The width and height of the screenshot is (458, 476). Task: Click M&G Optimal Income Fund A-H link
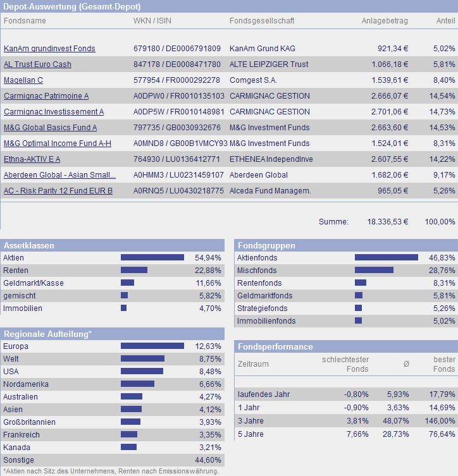[x=58, y=143]
